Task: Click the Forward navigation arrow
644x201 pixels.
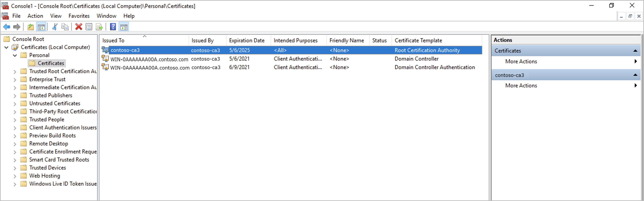Action: point(17,27)
